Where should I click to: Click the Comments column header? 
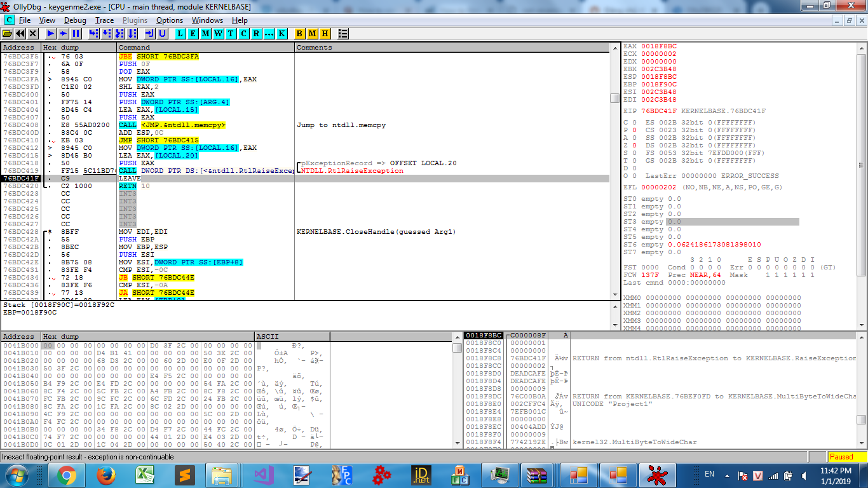click(452, 47)
